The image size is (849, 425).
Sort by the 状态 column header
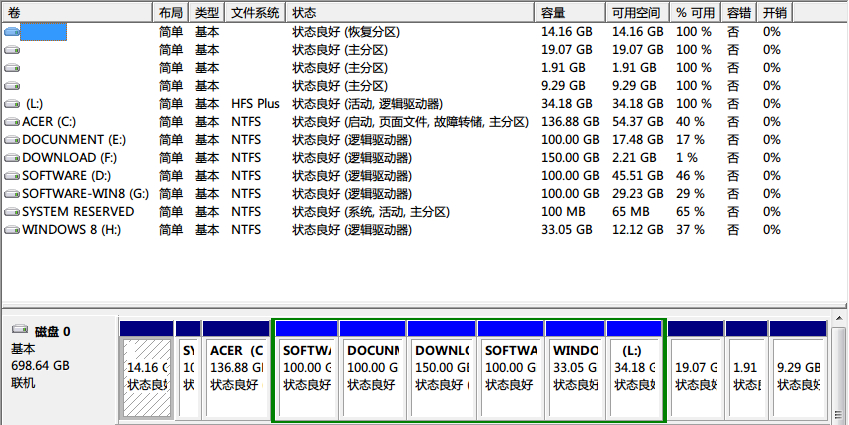tap(410, 12)
